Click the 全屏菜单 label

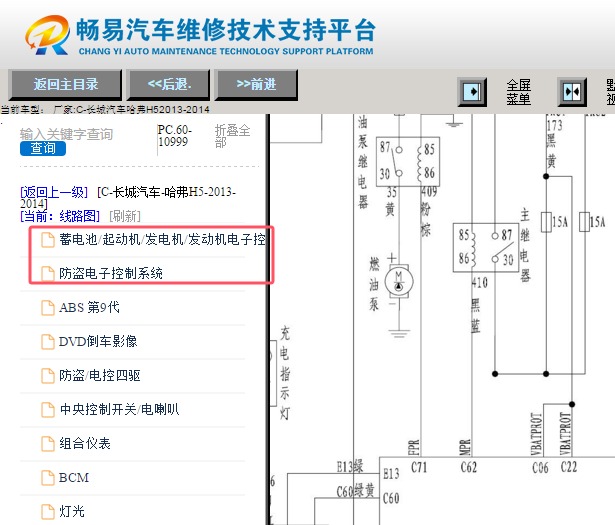point(519,92)
